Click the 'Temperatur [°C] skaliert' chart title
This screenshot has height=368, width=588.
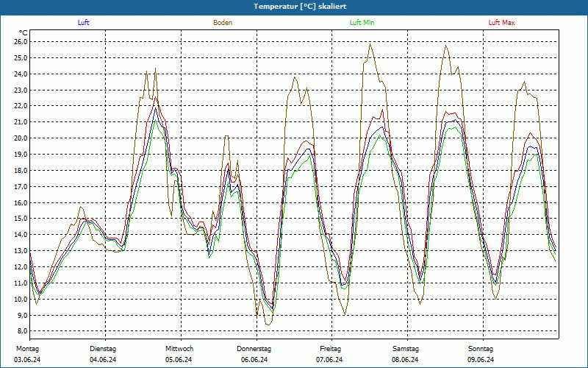click(294, 6)
